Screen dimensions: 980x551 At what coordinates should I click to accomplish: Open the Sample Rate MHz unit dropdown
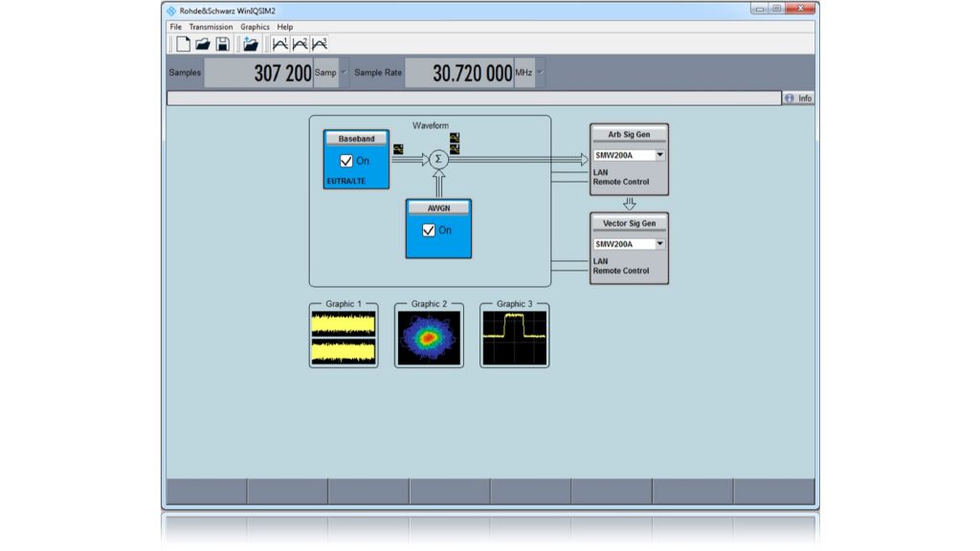[540, 73]
